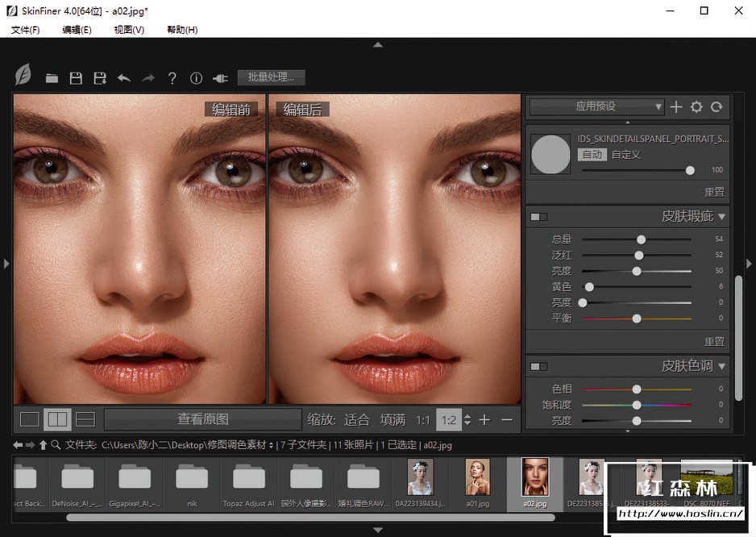The image size is (756, 537).
Task: Add a new preset with plus icon
Action: pos(676,106)
